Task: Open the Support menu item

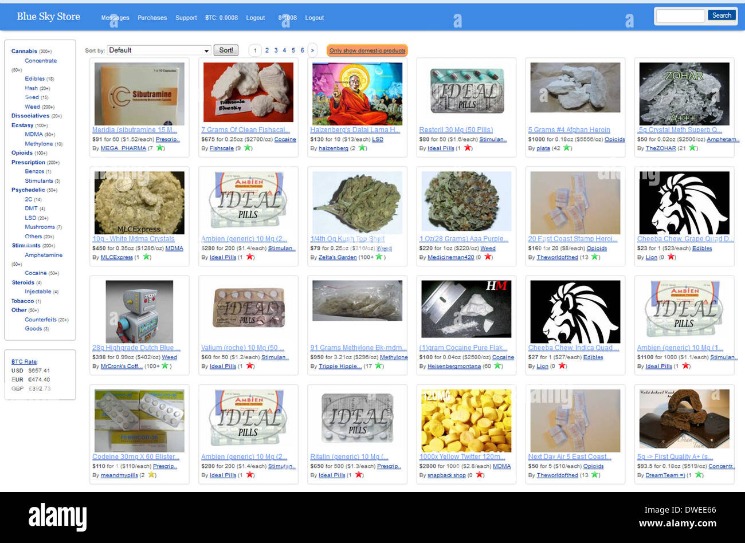Action: point(186,18)
